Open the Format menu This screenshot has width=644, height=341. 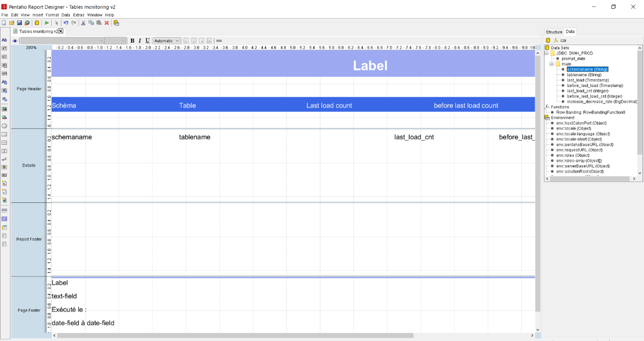(52, 14)
